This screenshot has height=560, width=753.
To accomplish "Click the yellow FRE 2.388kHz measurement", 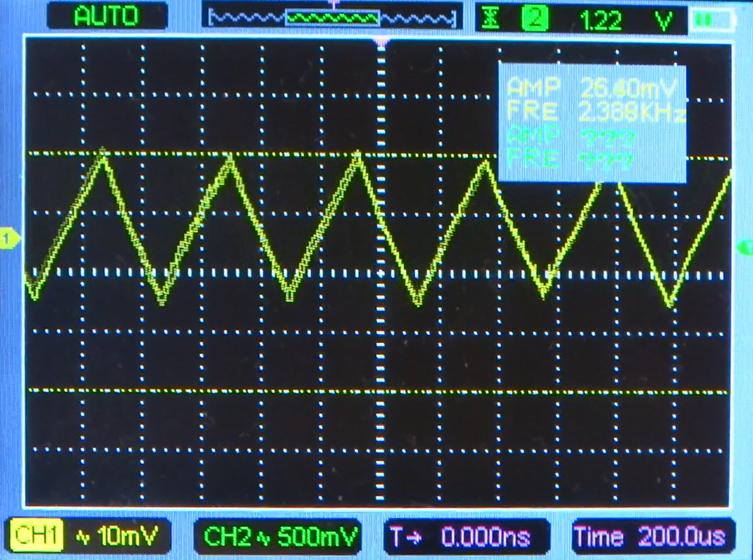I will click(x=596, y=112).
